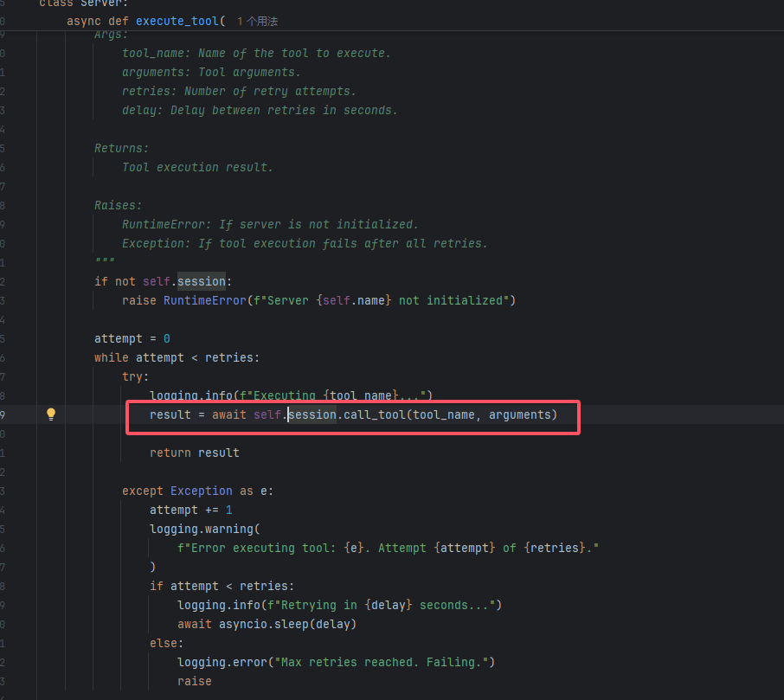
Task: Click the final 'raise' statement
Action: 195,681
